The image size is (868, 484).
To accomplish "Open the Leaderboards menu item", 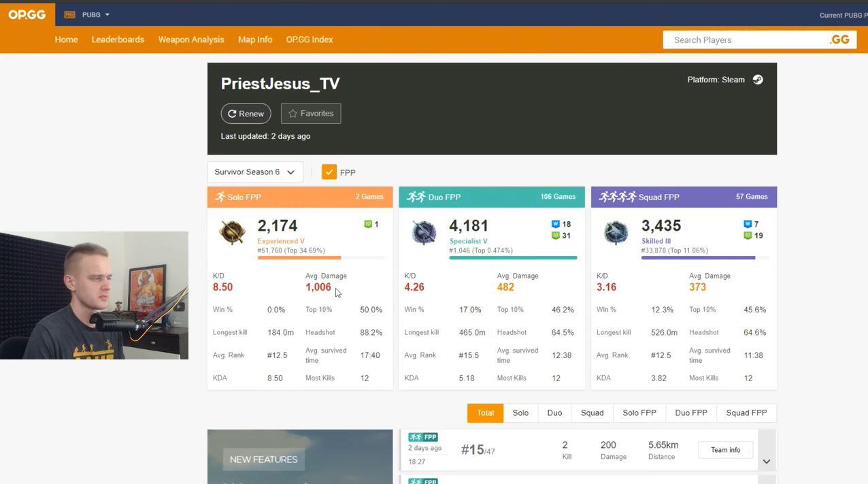I will [x=118, y=39].
